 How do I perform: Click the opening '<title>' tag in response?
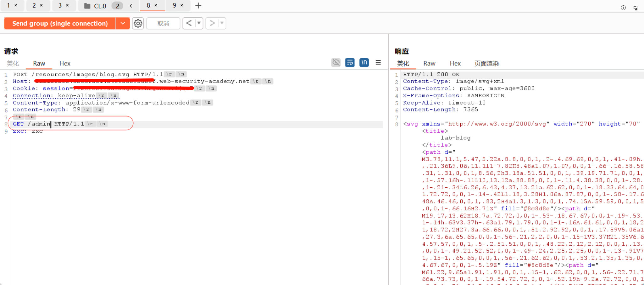(435, 131)
